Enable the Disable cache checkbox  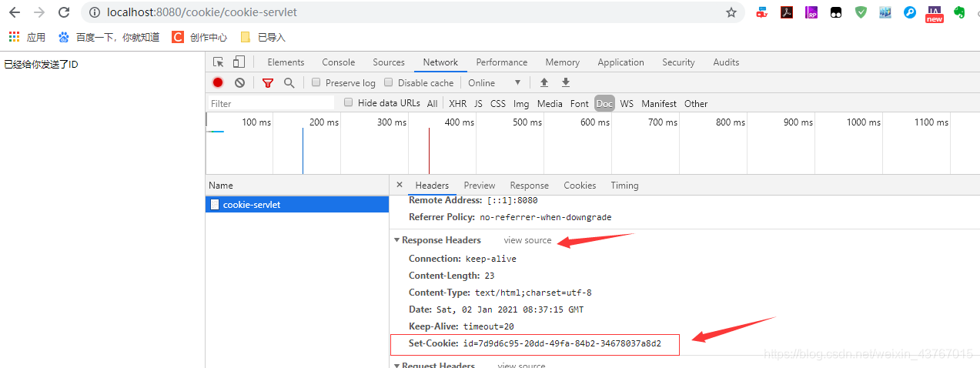click(388, 82)
